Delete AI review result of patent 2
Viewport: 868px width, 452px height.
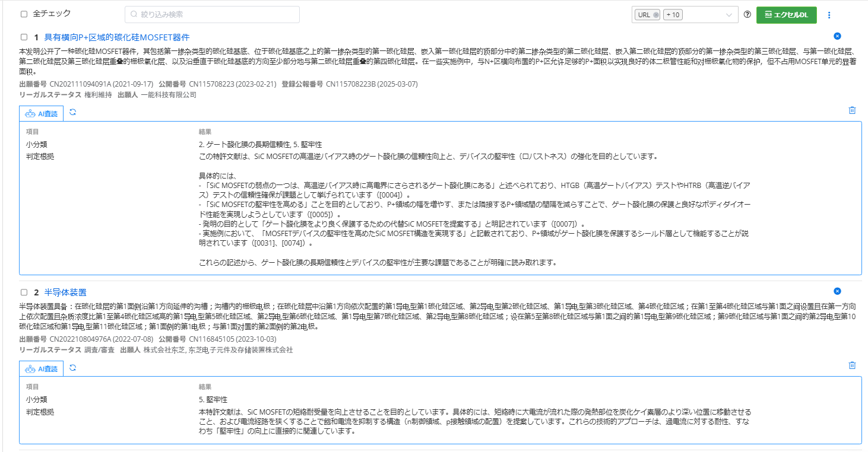tap(852, 365)
